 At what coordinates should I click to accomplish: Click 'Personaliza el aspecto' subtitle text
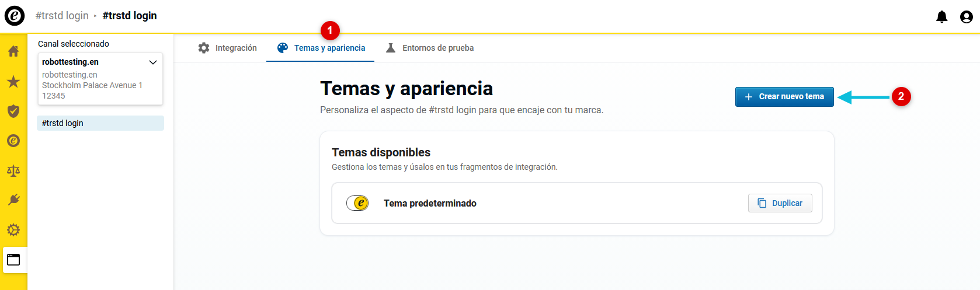tap(461, 110)
